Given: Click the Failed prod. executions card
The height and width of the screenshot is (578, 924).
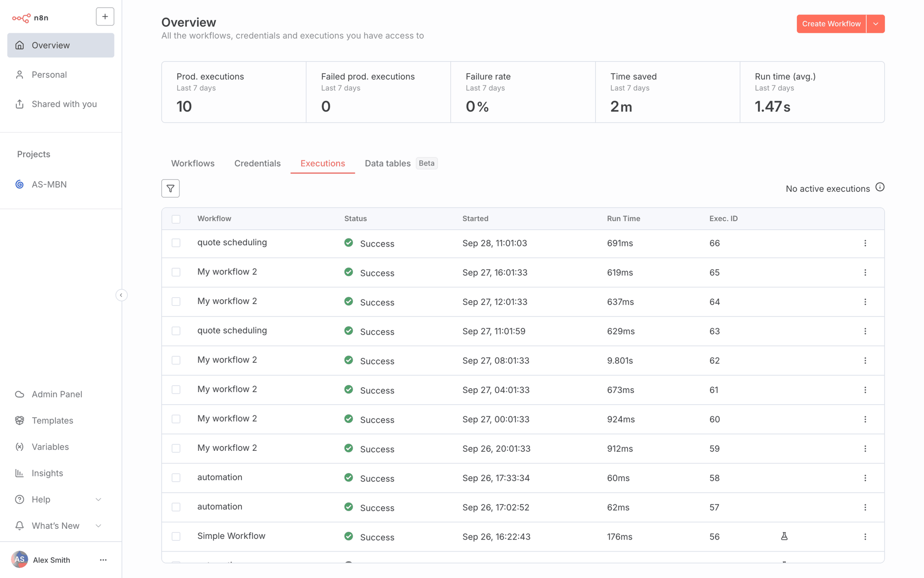Looking at the screenshot, I should pyautogui.click(x=378, y=92).
